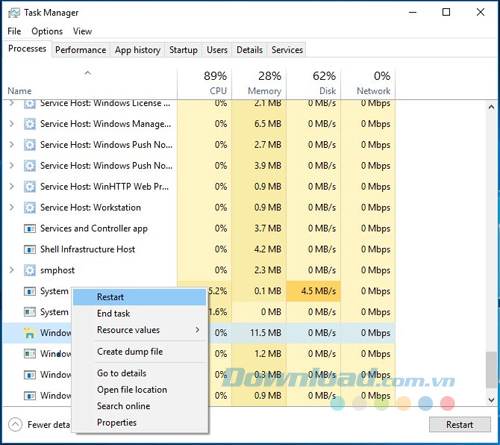
Task: Click the 4.5 MB/s disk value
Action: point(319,291)
